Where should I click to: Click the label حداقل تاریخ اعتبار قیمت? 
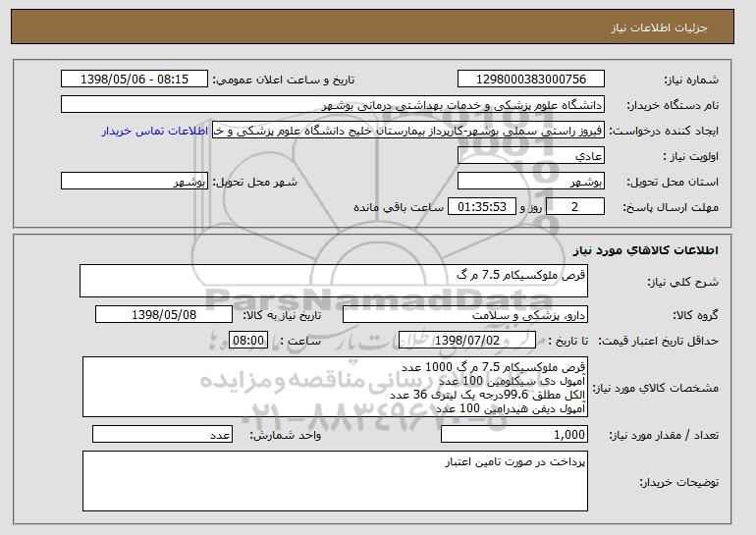tap(659, 342)
